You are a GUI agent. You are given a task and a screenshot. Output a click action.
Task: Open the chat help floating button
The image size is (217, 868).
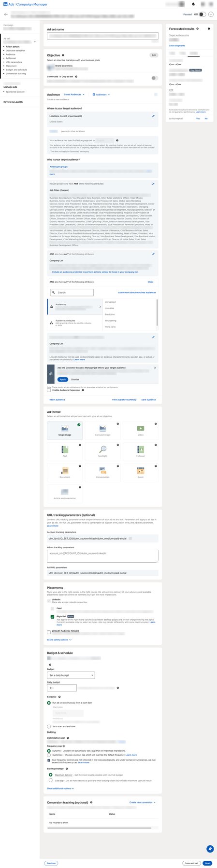click(210, 849)
